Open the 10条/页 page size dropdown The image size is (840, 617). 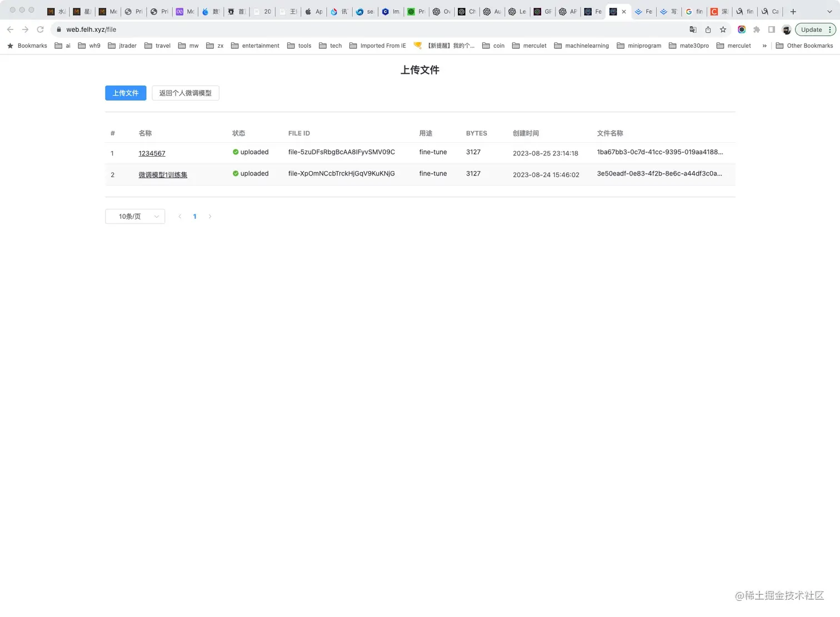[x=135, y=216]
